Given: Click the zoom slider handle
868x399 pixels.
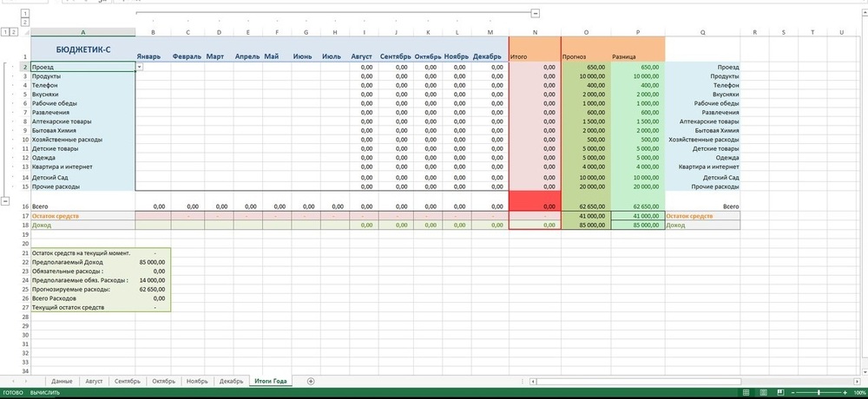Looking at the screenshot, I should pyautogui.click(x=818, y=393).
